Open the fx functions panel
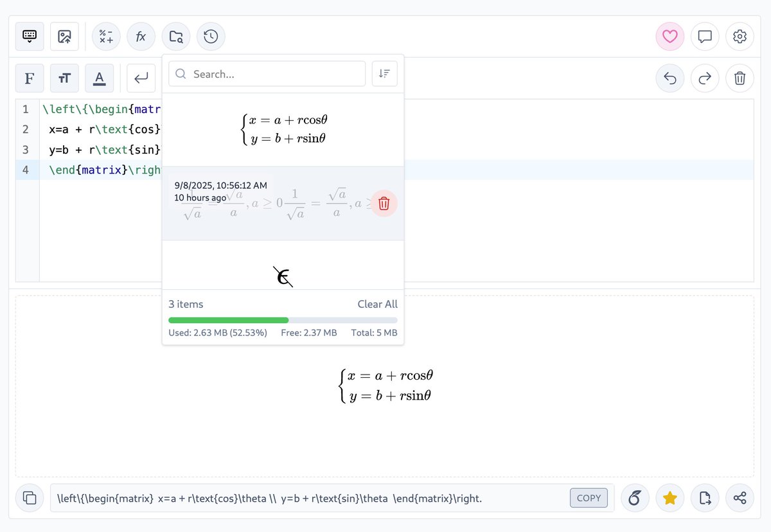The width and height of the screenshot is (771, 532). [x=141, y=37]
